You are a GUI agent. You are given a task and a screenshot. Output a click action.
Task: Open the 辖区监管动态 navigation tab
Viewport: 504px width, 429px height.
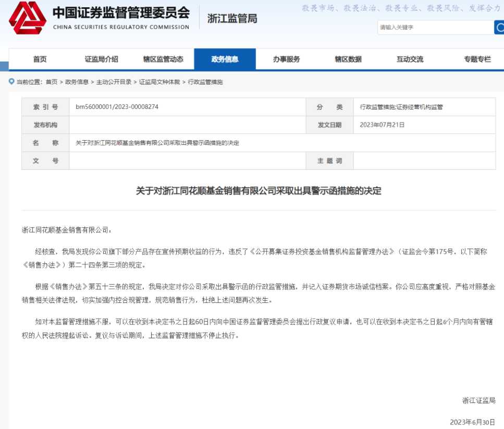(163, 59)
